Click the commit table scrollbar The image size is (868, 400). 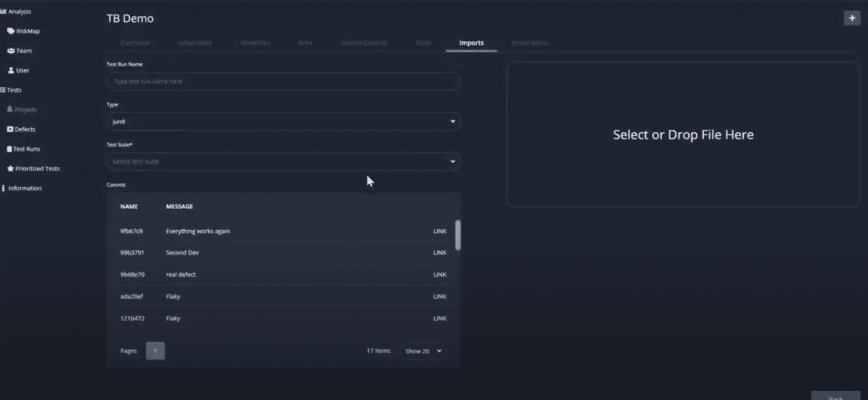(458, 235)
